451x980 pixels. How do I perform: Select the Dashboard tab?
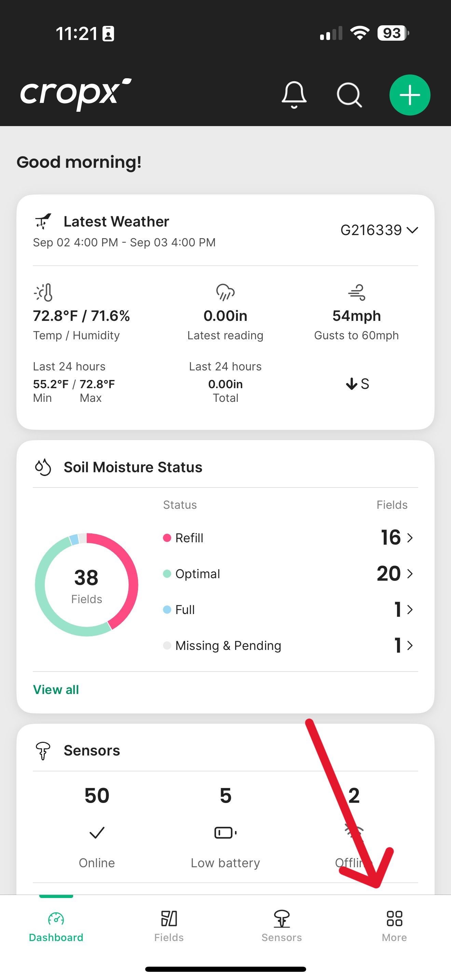[56, 925]
